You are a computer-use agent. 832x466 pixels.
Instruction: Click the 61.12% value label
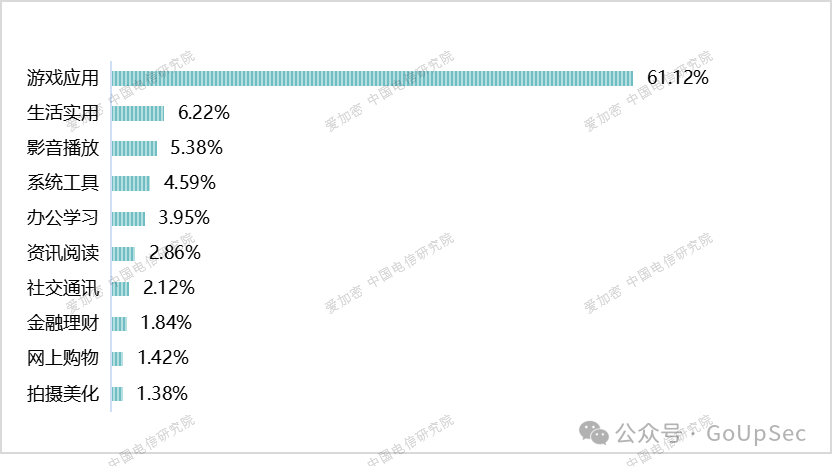click(678, 78)
